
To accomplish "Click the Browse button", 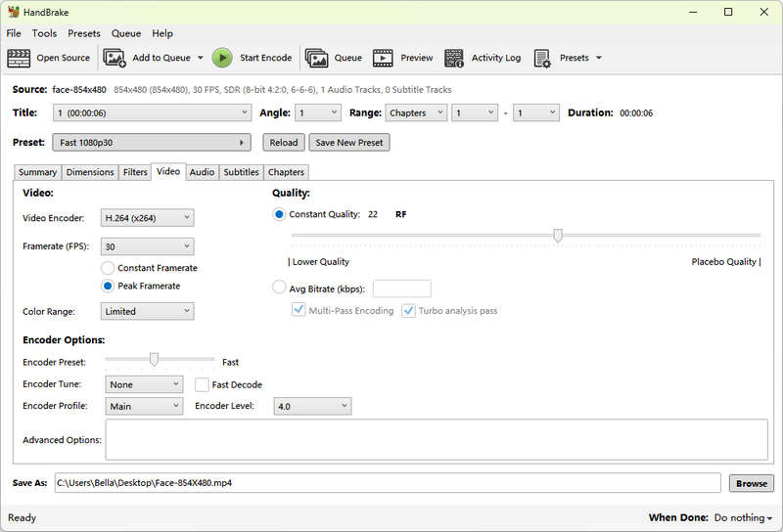I will click(x=751, y=483).
